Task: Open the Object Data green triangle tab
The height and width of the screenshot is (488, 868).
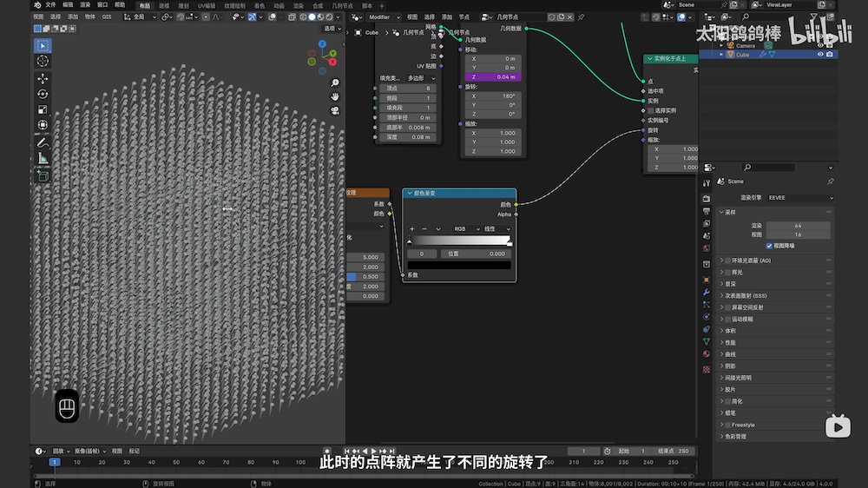Action: point(707,342)
